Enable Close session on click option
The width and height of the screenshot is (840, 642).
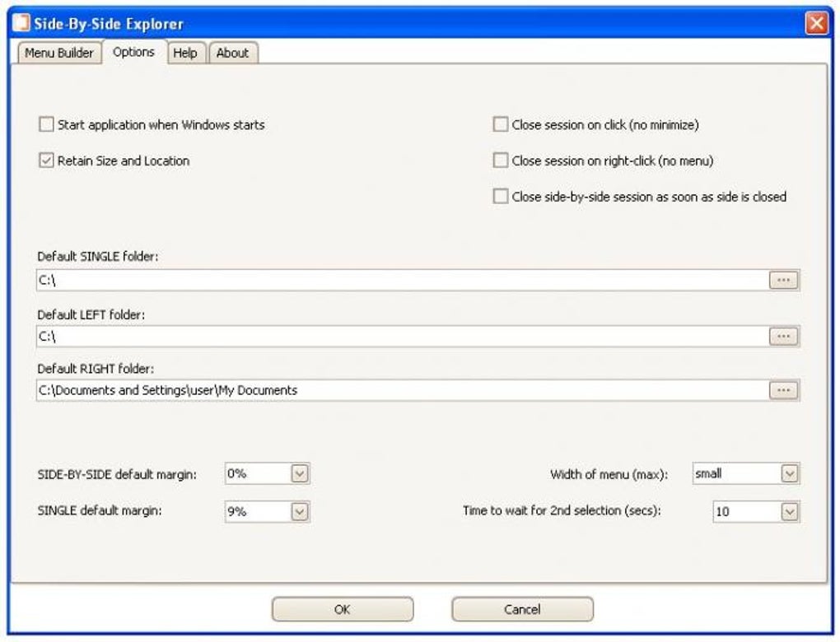pyautogui.click(x=501, y=125)
